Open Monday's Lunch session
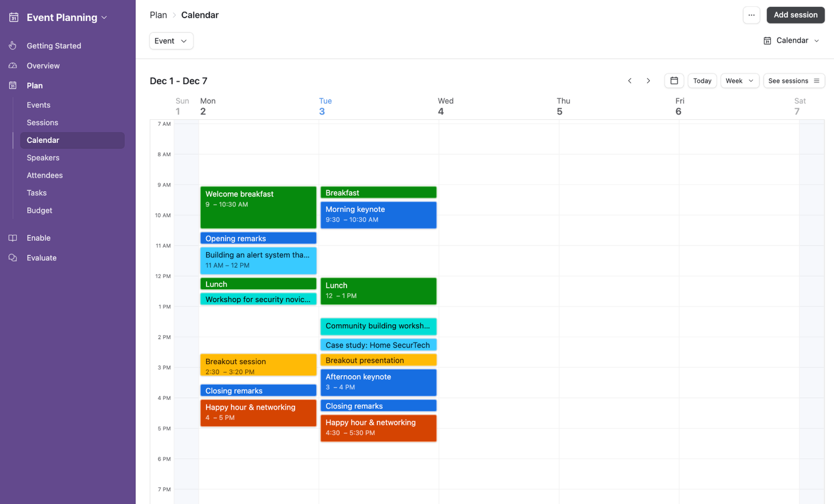Image resolution: width=834 pixels, height=504 pixels. pos(258,284)
